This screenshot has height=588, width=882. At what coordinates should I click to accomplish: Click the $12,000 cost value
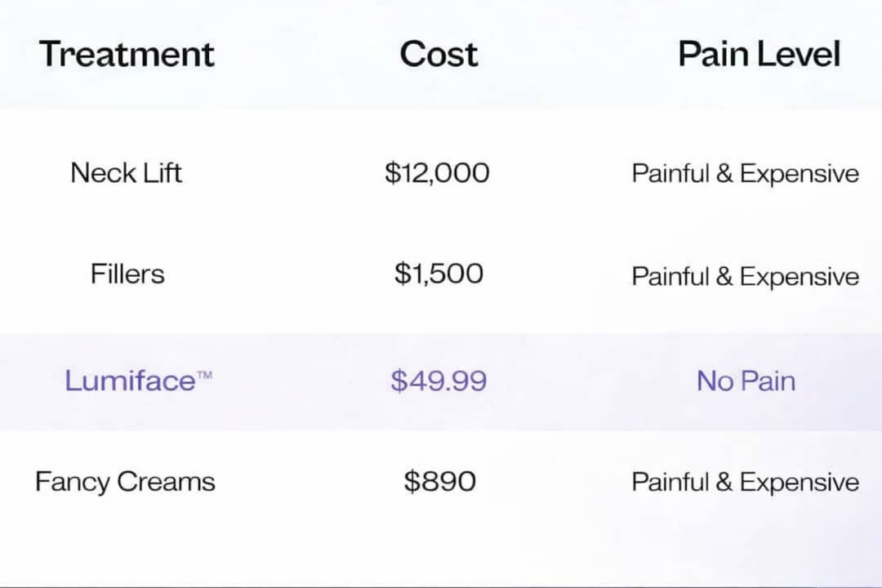pyautogui.click(x=438, y=173)
